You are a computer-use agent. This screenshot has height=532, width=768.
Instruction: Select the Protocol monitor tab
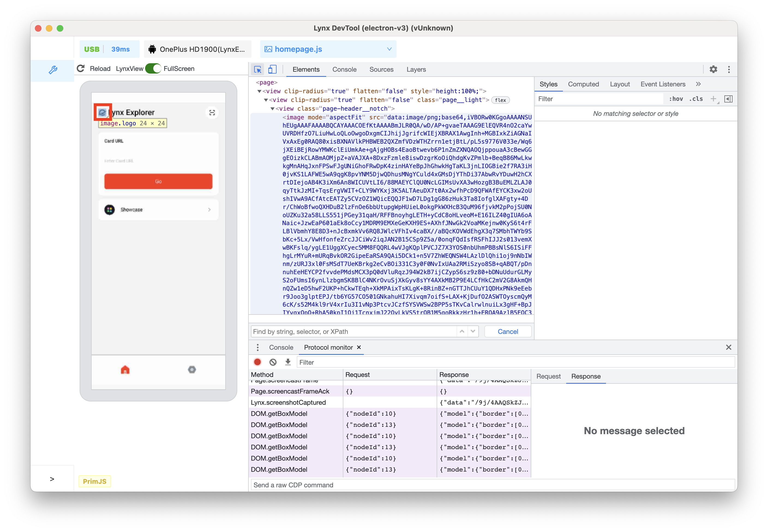point(328,348)
